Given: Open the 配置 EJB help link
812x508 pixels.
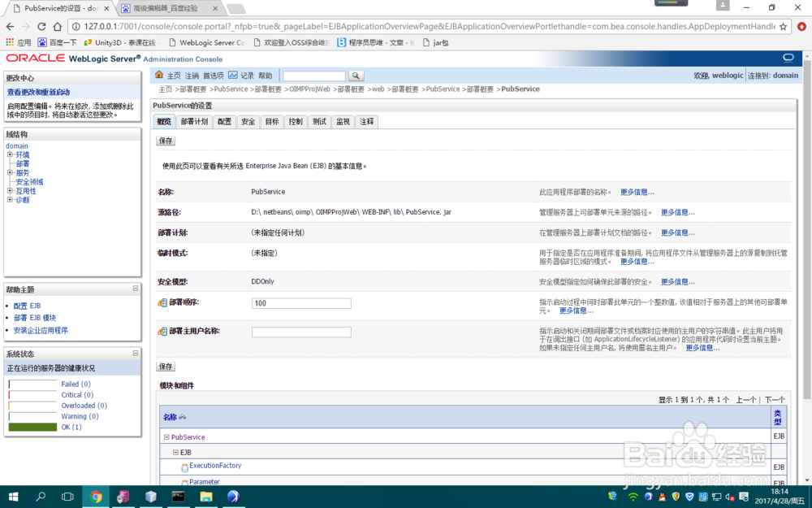Looking at the screenshot, I should coord(27,306).
